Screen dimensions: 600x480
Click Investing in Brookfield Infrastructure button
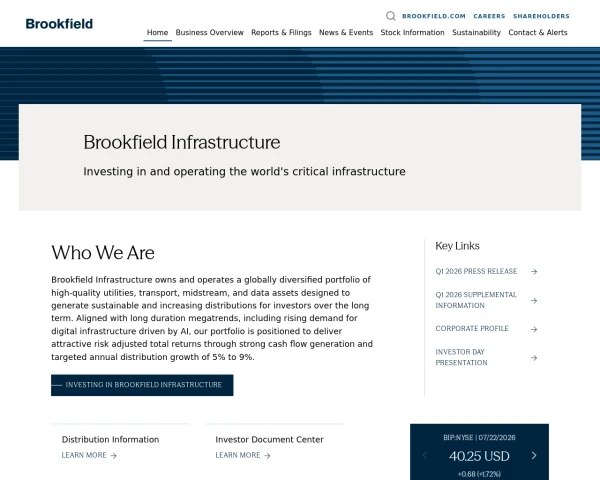click(x=142, y=385)
